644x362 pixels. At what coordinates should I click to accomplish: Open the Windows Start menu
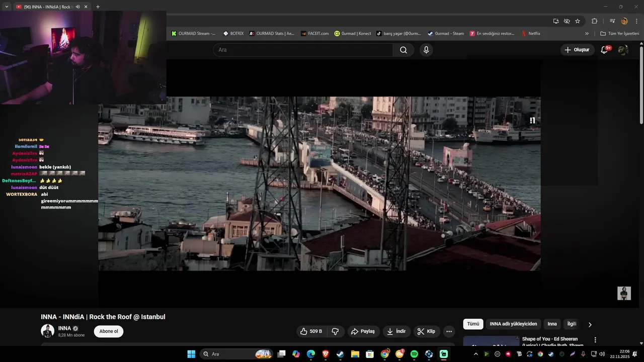pyautogui.click(x=191, y=354)
